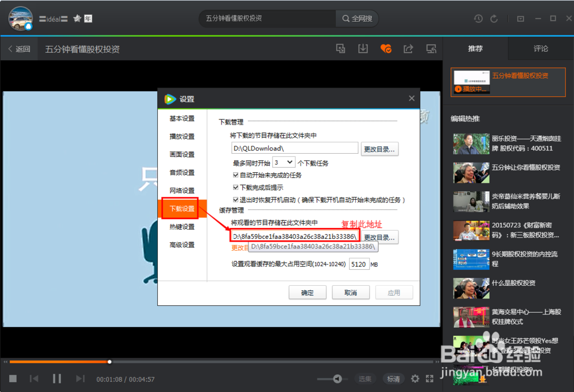Enter fullscreen with the expand icon
The height and width of the screenshot is (392, 574).
point(430,379)
